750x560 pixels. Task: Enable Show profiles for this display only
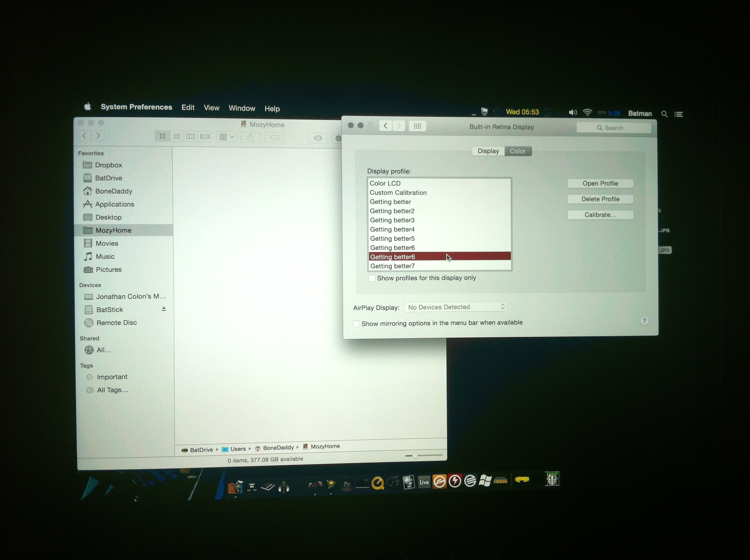point(372,278)
